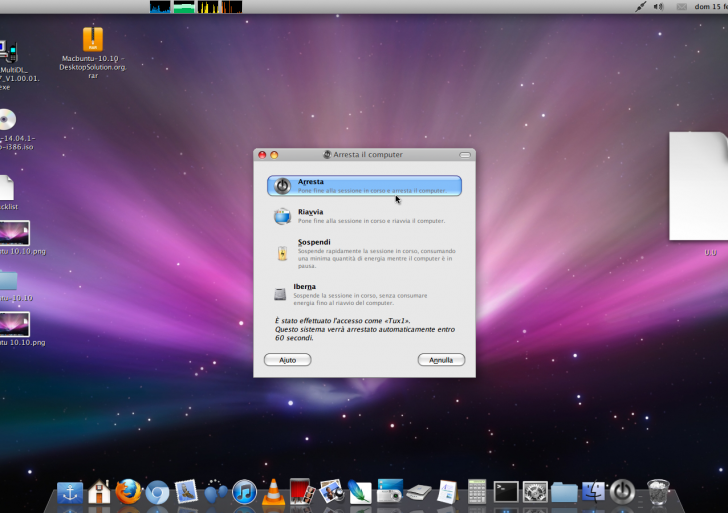Open Firefox from the dock
Viewport: 728px width, 513px height.
point(127,491)
